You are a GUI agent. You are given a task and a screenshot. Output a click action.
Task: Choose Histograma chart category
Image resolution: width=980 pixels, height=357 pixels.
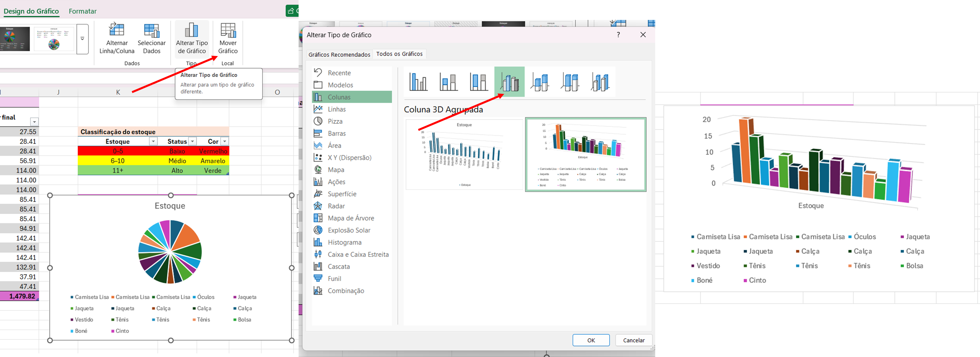point(352,243)
